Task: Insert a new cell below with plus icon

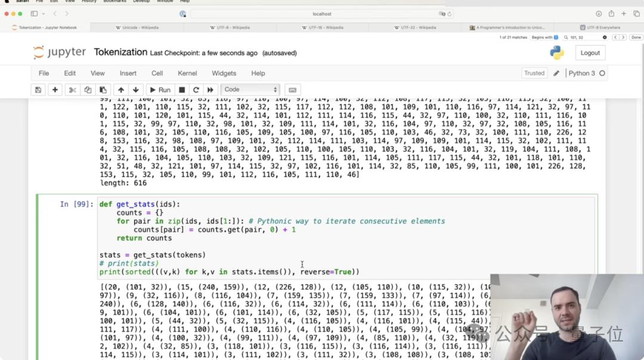Action: pyautogui.click(x=55, y=90)
